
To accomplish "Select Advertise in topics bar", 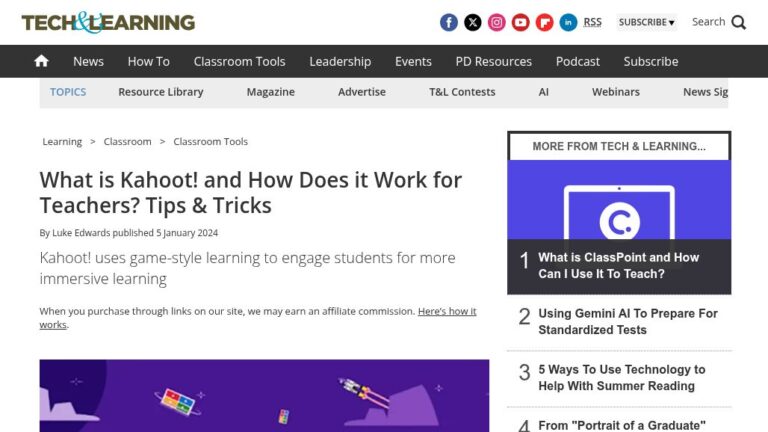I will [x=361, y=92].
